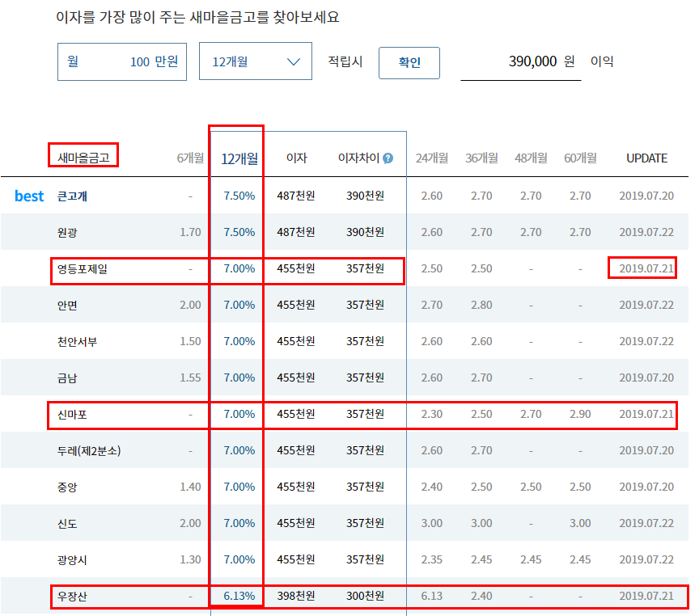Viewport: 699px width, 616px height.
Task: Click 7.50% rate in 원광 row
Action: 239,232
